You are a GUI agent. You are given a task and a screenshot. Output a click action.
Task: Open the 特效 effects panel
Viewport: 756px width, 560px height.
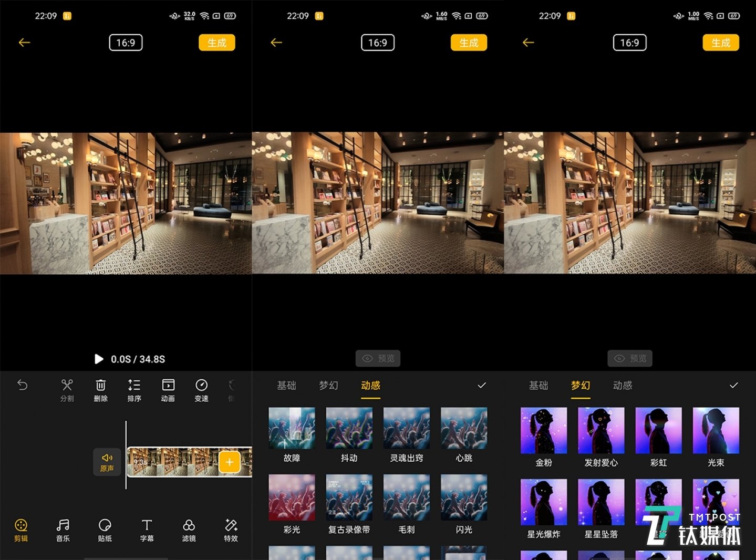(231, 530)
